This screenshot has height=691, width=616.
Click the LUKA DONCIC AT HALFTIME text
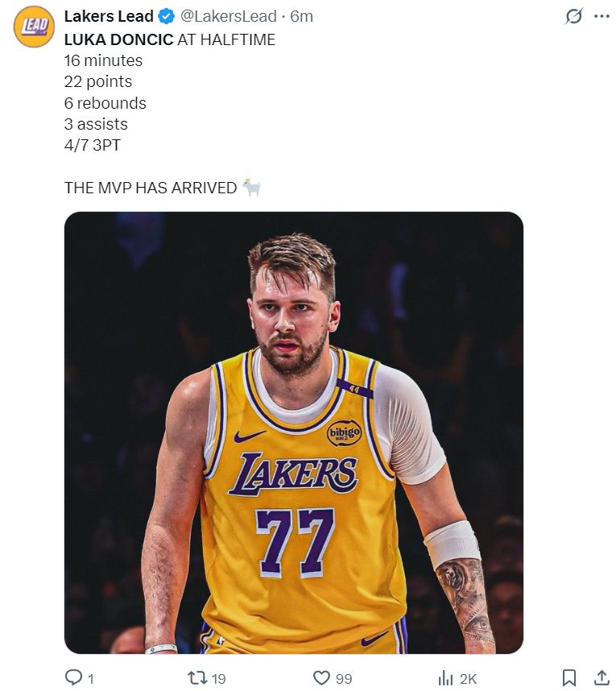pyautogui.click(x=169, y=39)
